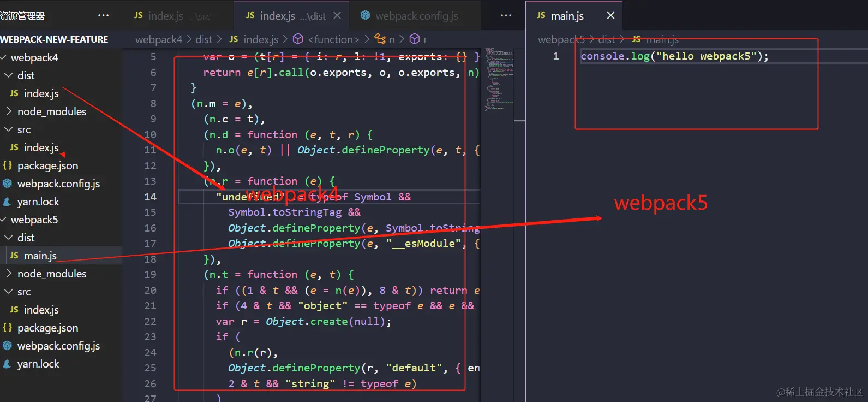Collapse the webpack5 folder chevron
The height and width of the screenshot is (402, 868).
(x=4, y=220)
